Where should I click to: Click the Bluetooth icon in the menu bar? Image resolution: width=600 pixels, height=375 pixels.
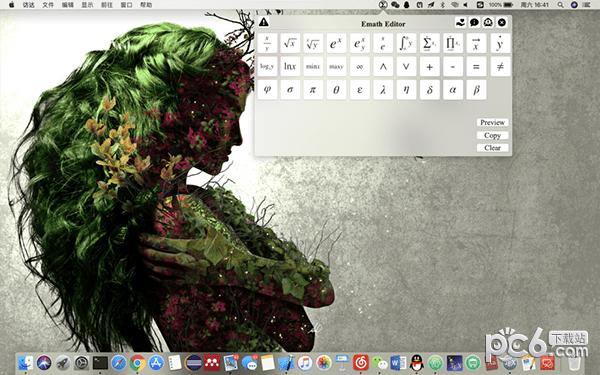(442, 5)
